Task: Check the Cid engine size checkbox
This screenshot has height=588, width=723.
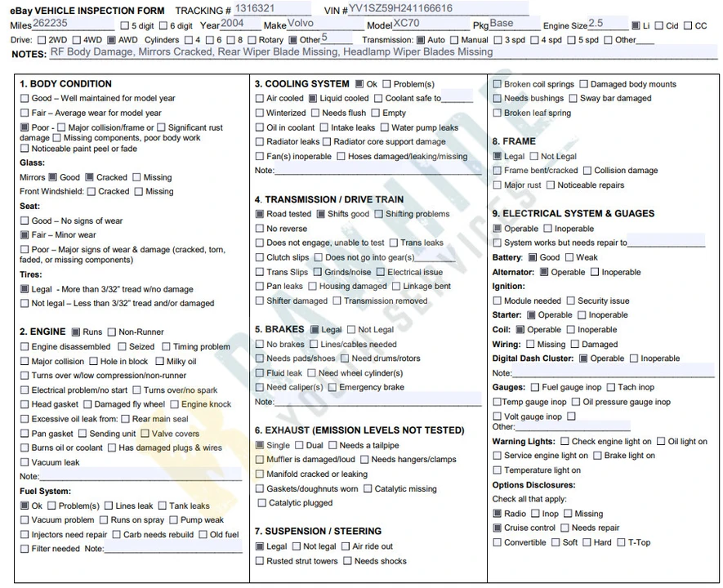Action: pyautogui.click(x=659, y=26)
